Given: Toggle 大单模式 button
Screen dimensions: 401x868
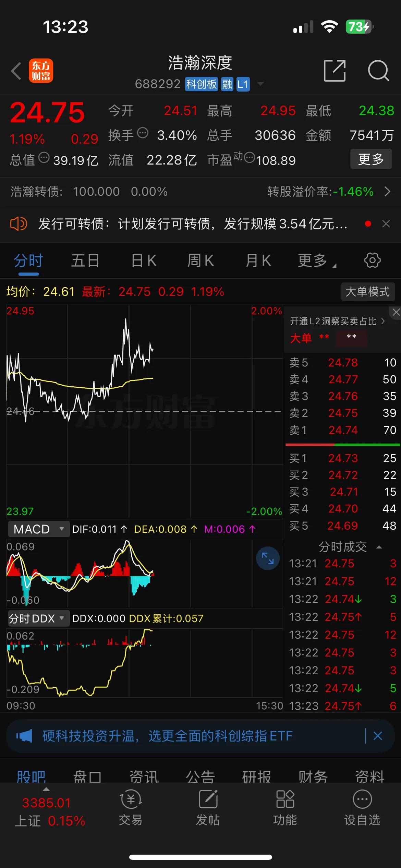Looking at the screenshot, I should coord(368,292).
